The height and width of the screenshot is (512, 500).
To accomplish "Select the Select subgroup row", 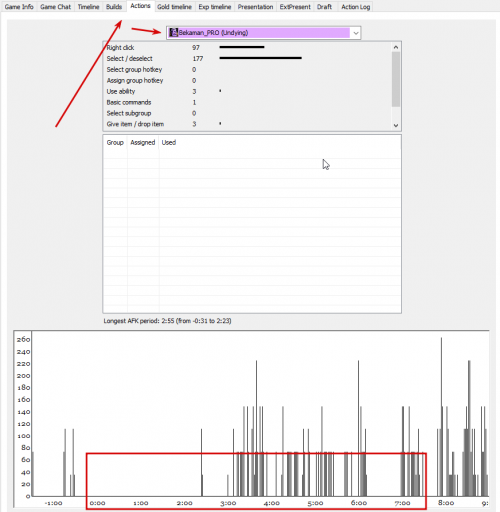I will click(x=247, y=113).
